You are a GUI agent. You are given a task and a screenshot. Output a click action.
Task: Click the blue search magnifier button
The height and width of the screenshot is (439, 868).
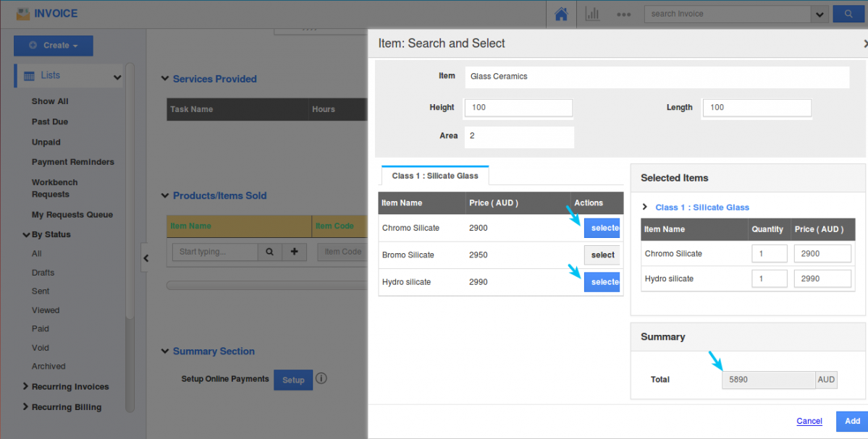click(x=848, y=14)
